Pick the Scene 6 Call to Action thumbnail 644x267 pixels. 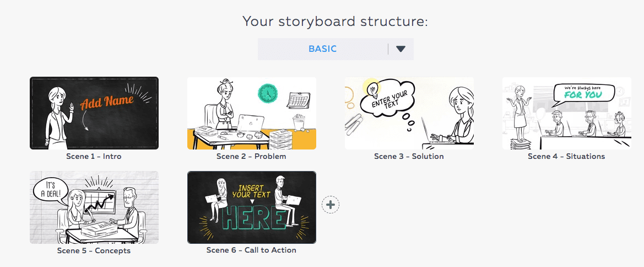point(251,207)
